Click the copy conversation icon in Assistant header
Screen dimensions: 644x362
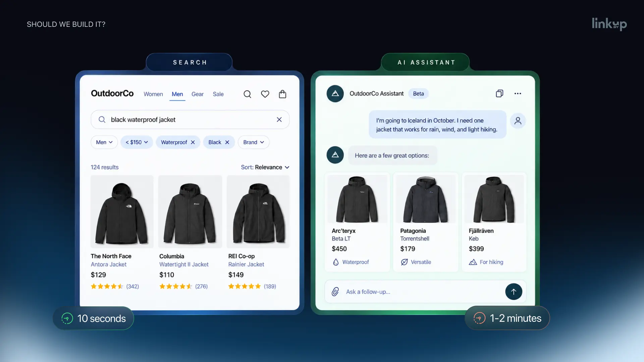pos(499,94)
